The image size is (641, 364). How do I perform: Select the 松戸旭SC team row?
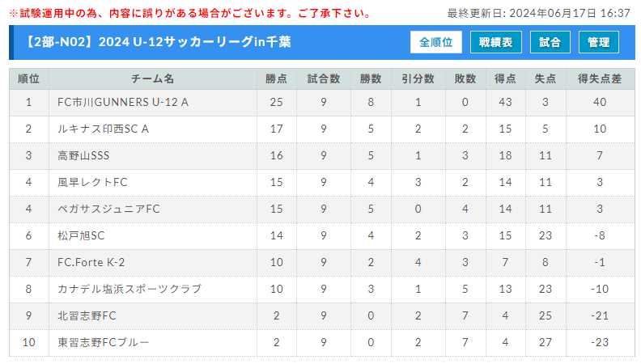click(82, 235)
